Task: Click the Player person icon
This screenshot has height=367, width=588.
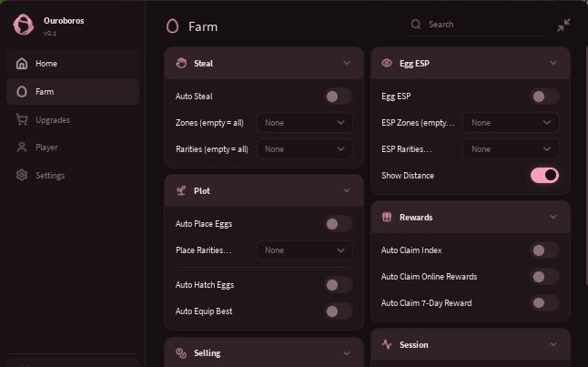Action: (22, 148)
